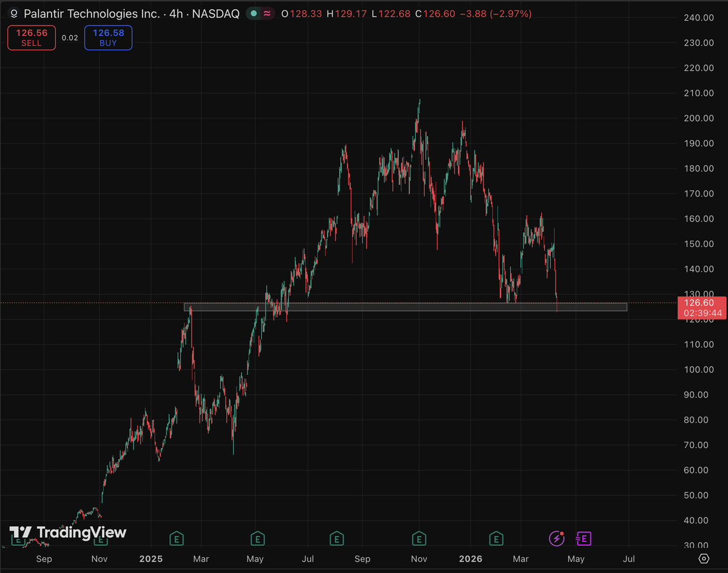
Task: Change the 4h interval in the title
Action: coord(177,13)
